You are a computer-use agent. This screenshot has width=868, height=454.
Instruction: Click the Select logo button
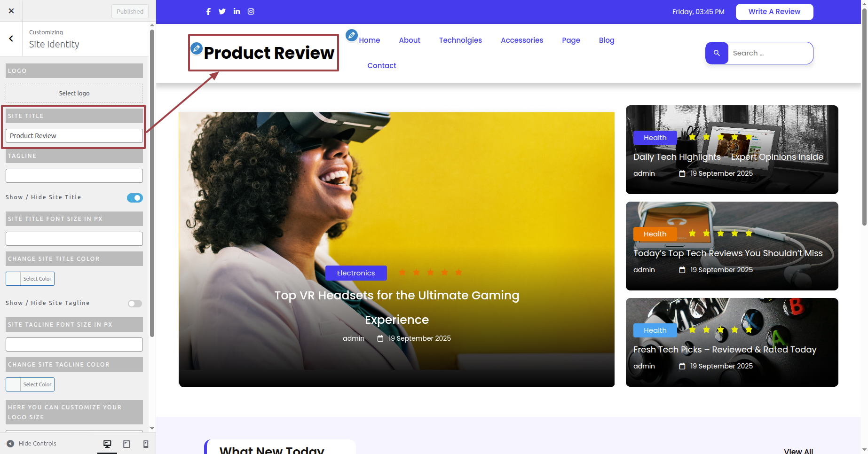tap(74, 94)
